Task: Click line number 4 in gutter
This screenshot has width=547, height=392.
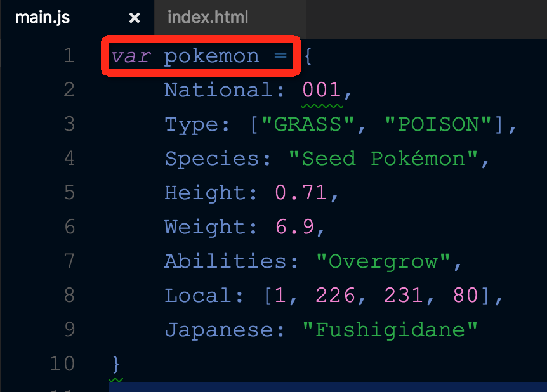Action: tap(69, 158)
